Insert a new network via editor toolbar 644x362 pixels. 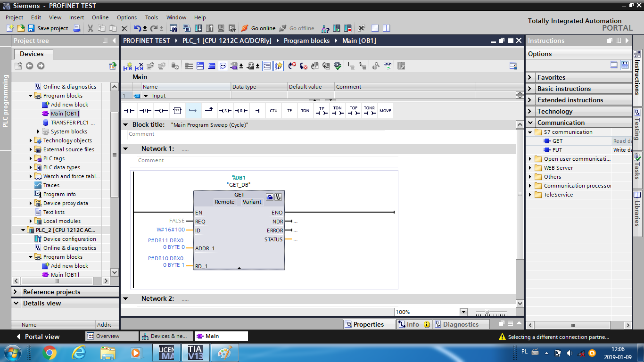point(128,66)
